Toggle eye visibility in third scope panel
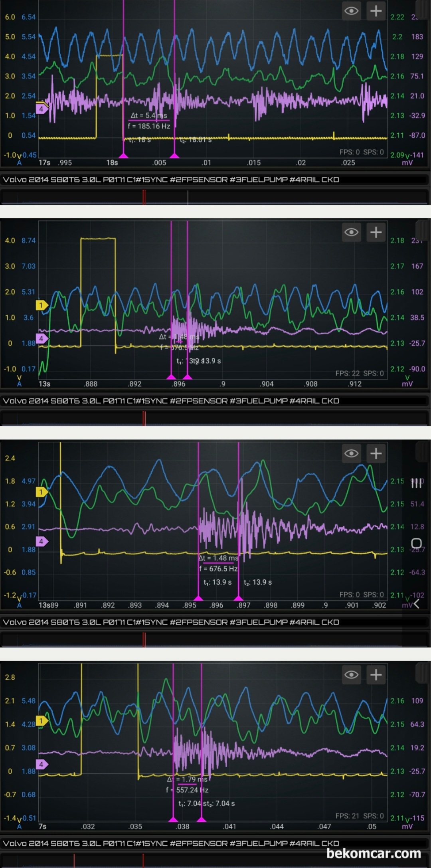This screenshot has height=868, width=431. [351, 453]
